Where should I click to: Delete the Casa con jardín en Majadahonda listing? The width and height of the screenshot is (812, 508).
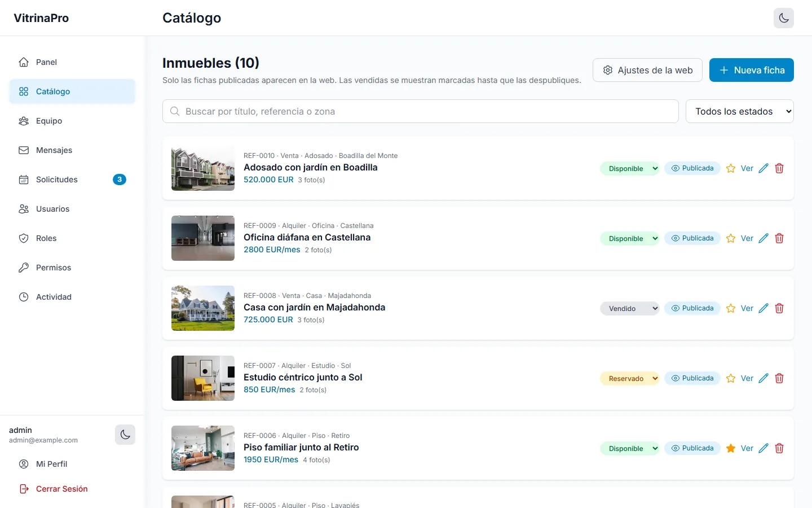click(779, 308)
